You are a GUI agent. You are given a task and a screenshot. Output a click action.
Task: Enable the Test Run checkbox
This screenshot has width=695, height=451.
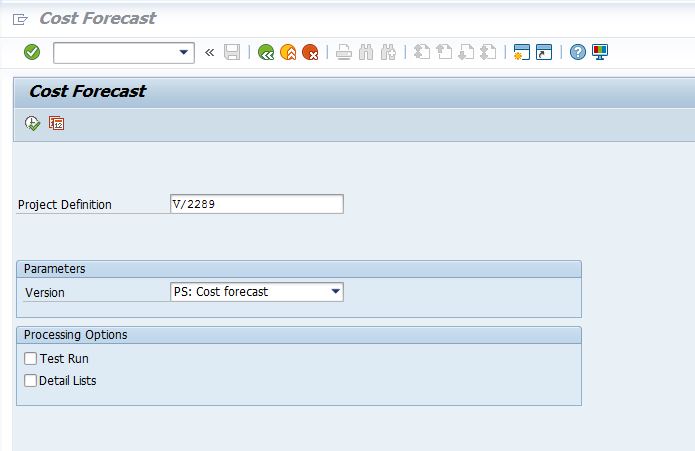(31, 358)
